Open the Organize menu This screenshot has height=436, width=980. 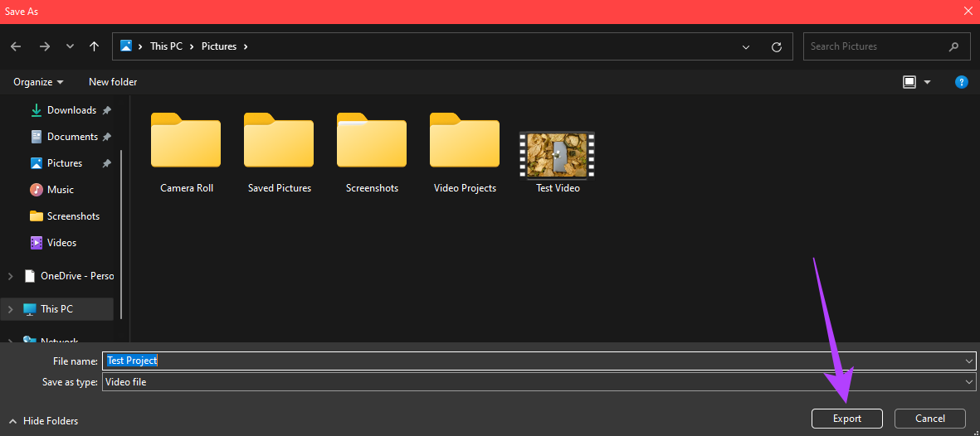[x=39, y=82]
